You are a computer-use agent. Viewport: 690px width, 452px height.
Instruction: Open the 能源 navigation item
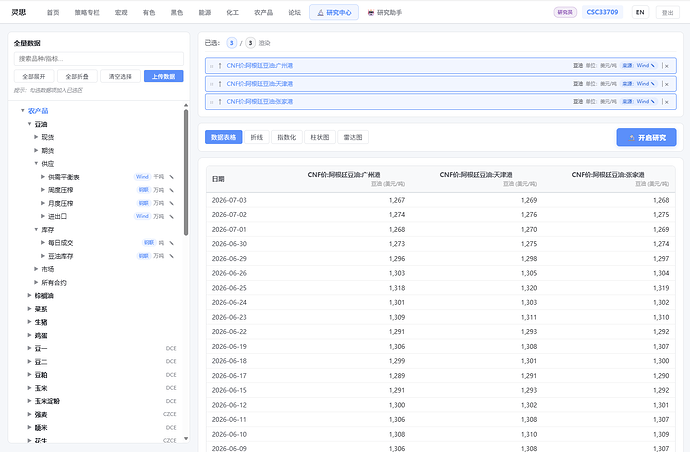click(205, 13)
